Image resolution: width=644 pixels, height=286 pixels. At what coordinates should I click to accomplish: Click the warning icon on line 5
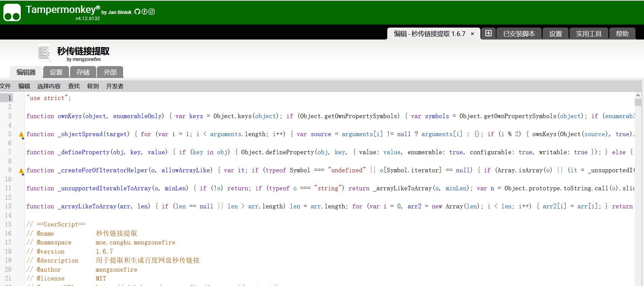click(x=21, y=135)
